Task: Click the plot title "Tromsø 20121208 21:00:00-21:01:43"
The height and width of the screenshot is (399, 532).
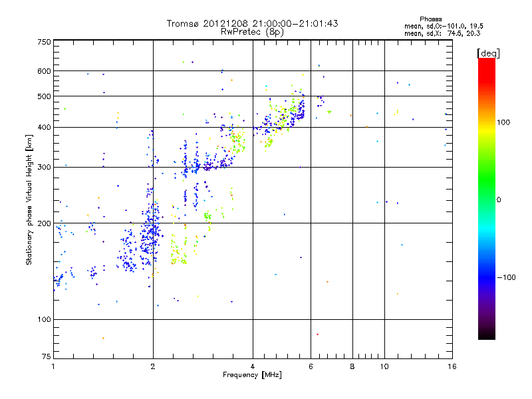Action: (x=252, y=23)
